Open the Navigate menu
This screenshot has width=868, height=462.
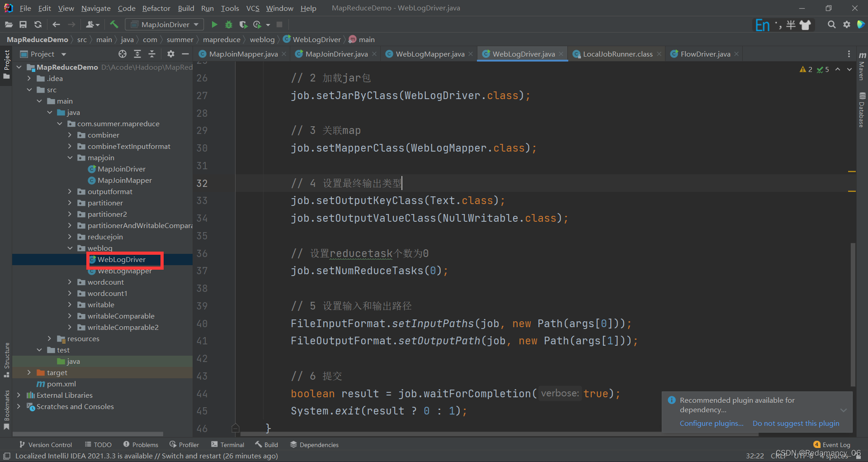[x=96, y=8]
